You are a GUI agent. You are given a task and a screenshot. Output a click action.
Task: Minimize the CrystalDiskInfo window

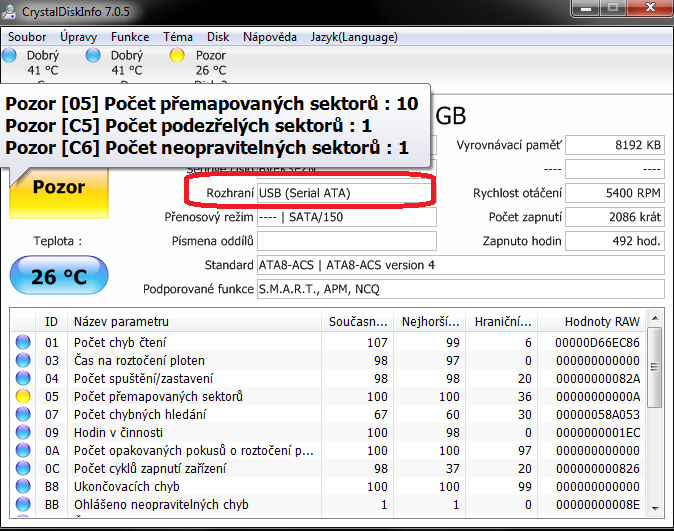click(x=585, y=9)
